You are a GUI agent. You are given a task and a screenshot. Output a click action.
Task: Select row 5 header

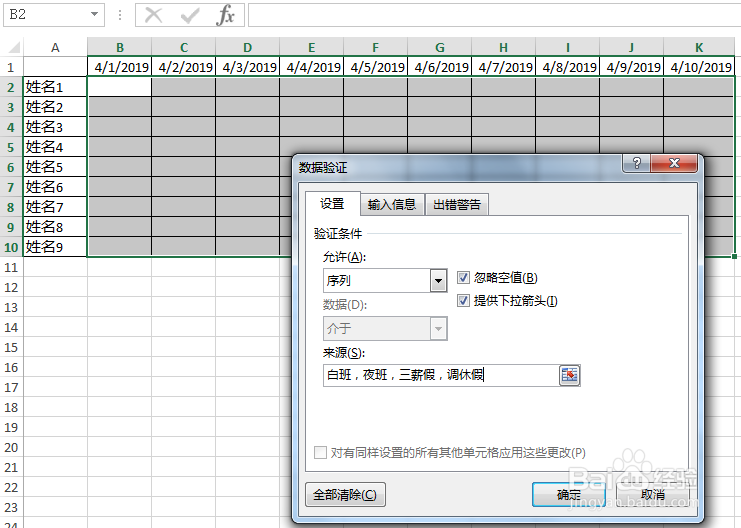(x=11, y=147)
